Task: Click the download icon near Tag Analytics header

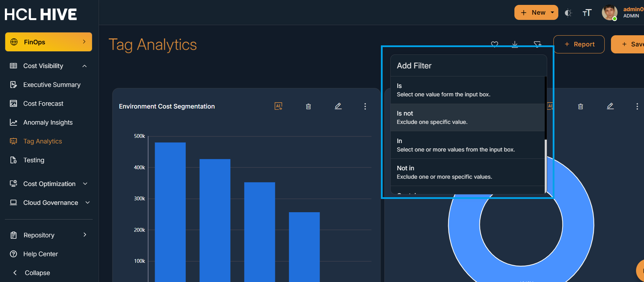Action: point(515,44)
